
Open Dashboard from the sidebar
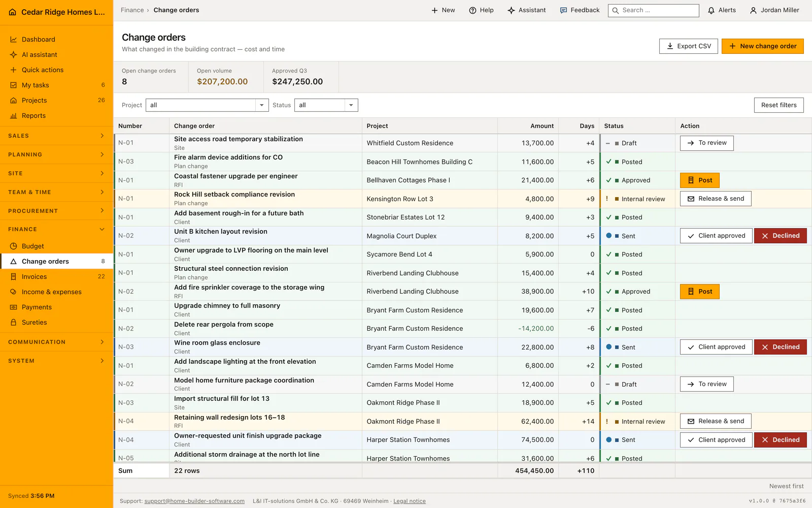[56, 39]
